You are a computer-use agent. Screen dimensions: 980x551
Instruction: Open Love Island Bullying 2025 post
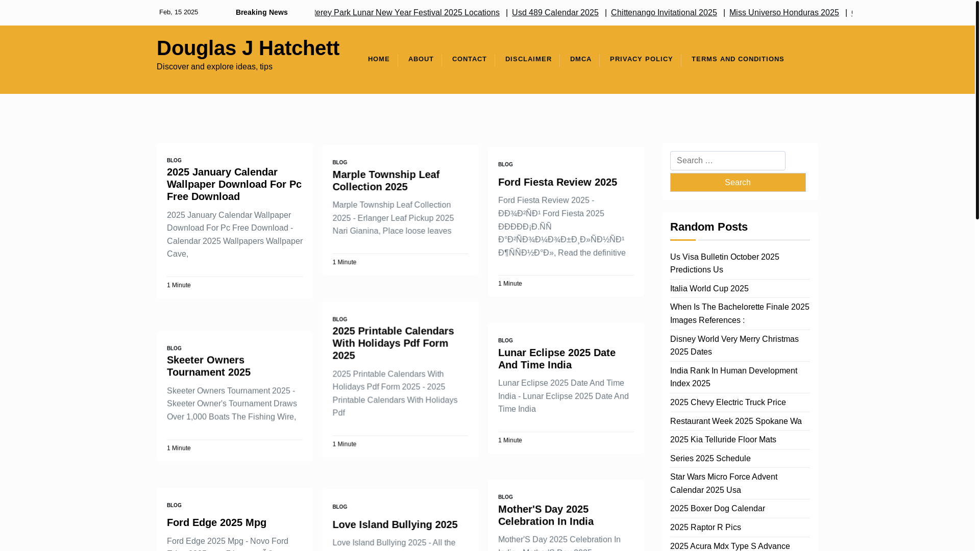[395, 524]
